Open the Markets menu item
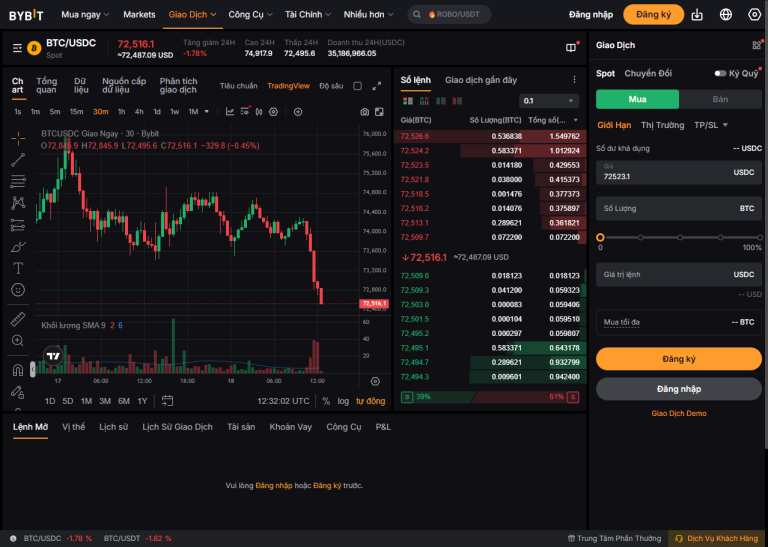Screen dimensions: 768x547 [x=139, y=15]
